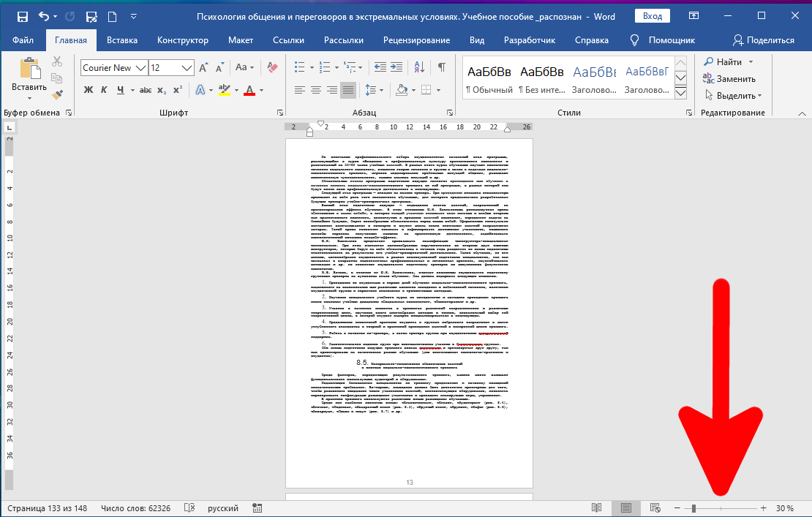812x517 pixels.
Task: Copy selection with the copy icon
Action: click(x=57, y=78)
